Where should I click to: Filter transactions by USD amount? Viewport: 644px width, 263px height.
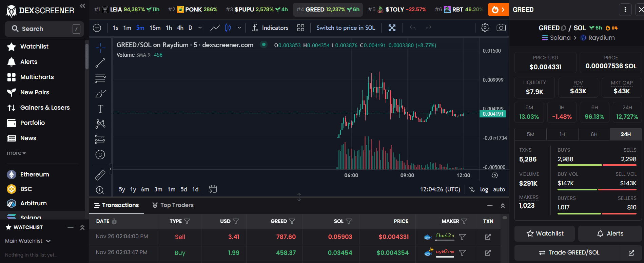pyautogui.click(x=236, y=221)
